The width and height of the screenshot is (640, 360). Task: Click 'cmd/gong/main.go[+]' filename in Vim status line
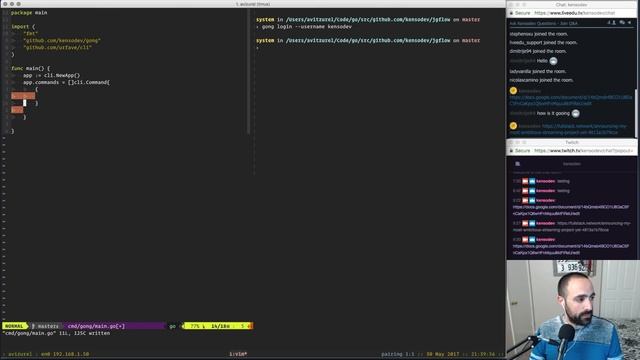point(96,326)
